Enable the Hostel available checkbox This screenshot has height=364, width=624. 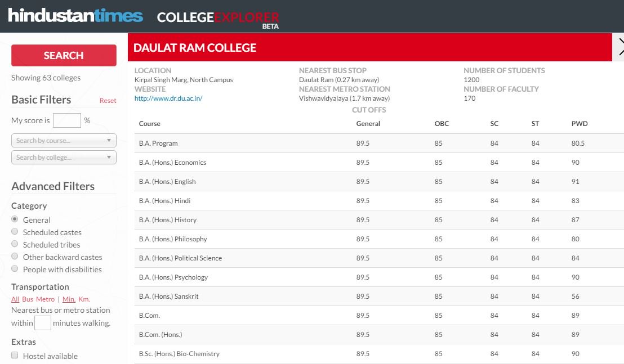pyautogui.click(x=15, y=355)
